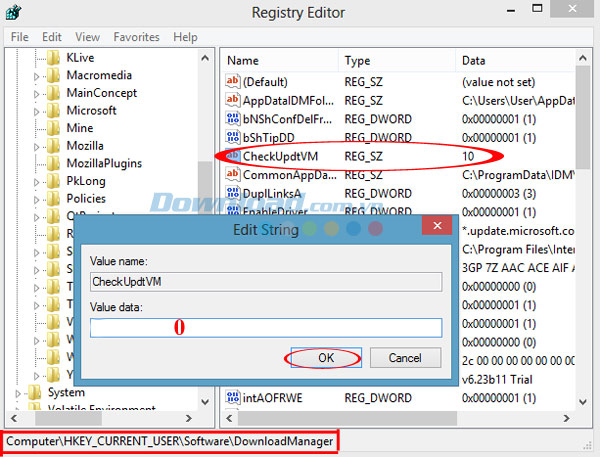Select the DuplLinksA value name
The image size is (600, 457).
(x=272, y=194)
